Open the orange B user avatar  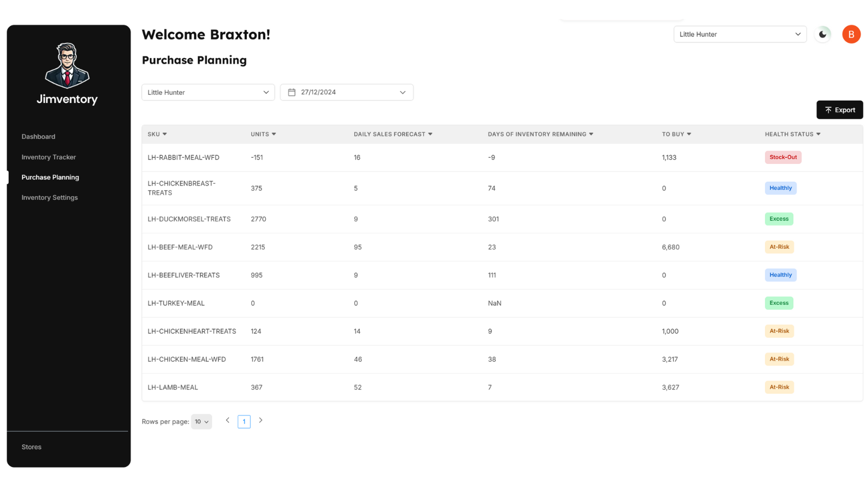click(x=851, y=34)
